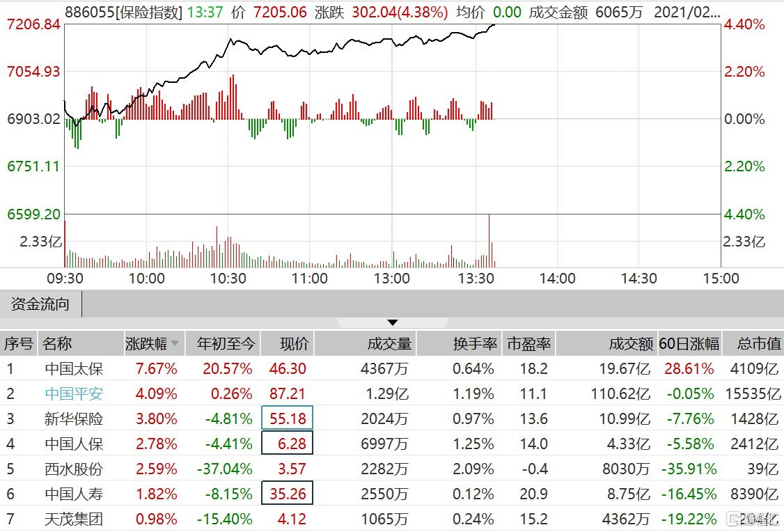This screenshot has height=532, width=784.
Task: Click the 46.30 price of 中国太保
Action: pyautogui.click(x=288, y=368)
